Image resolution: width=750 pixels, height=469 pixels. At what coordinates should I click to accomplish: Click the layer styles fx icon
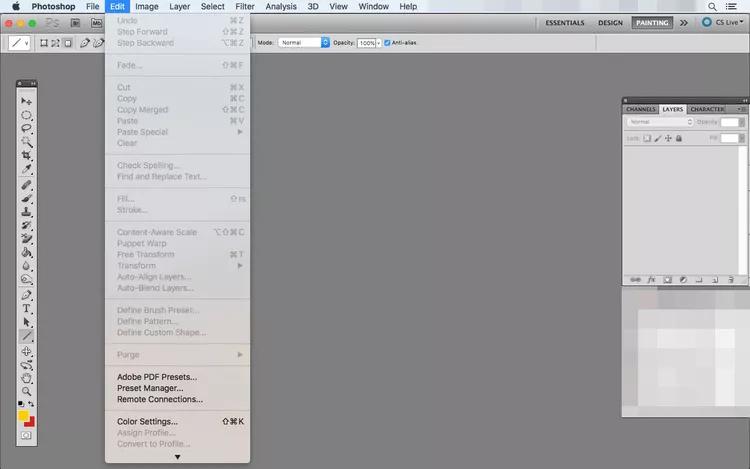click(651, 280)
